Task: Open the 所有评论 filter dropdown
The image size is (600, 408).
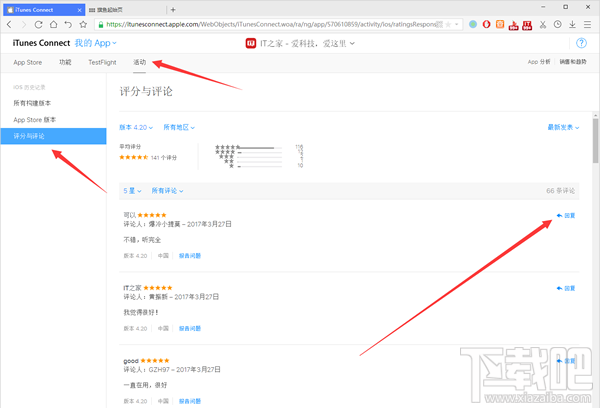Action: pyautogui.click(x=167, y=191)
